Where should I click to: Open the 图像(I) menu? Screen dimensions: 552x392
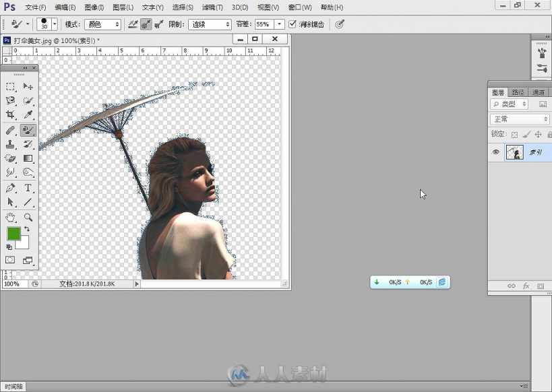coord(94,7)
